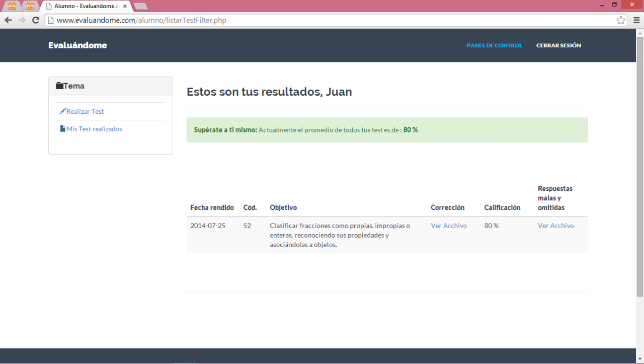Click the Objetivo column header
This screenshot has height=364, width=644.
coord(283,207)
